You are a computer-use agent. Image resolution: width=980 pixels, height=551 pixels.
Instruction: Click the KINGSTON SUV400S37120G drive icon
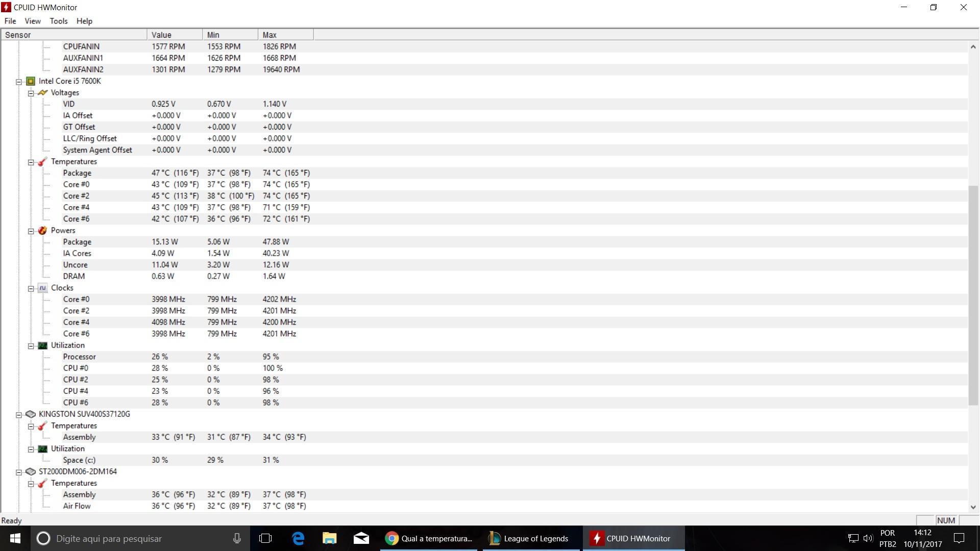(x=31, y=414)
